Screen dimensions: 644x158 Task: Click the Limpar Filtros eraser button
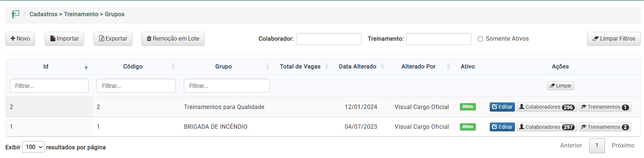(613, 39)
